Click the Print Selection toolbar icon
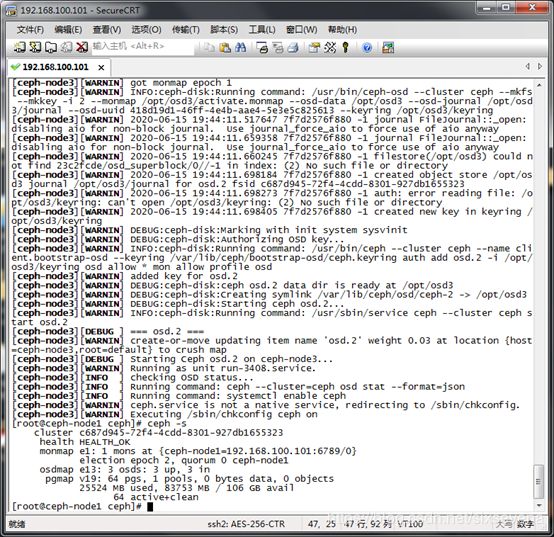 click(278, 47)
